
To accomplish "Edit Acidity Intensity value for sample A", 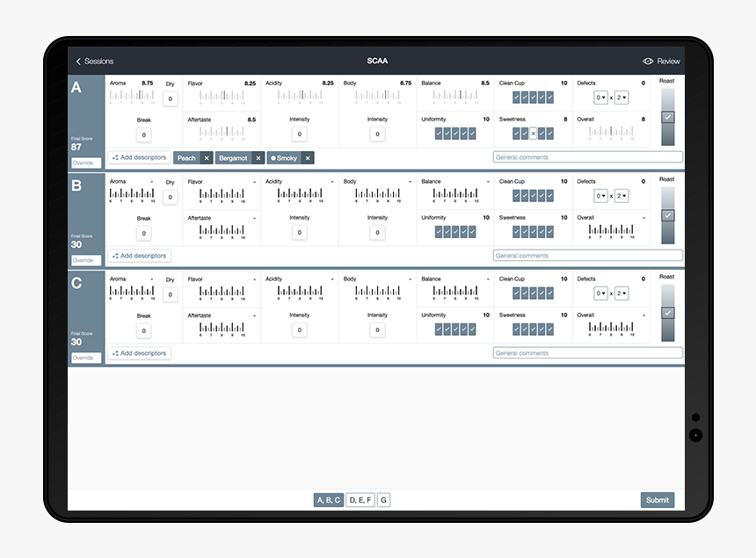I will point(300,134).
